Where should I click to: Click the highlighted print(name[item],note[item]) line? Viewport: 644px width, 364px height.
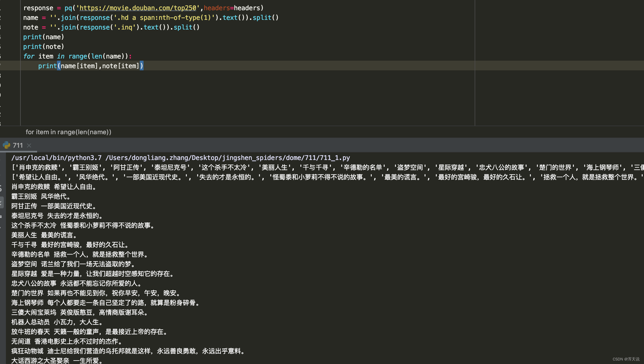(91, 66)
